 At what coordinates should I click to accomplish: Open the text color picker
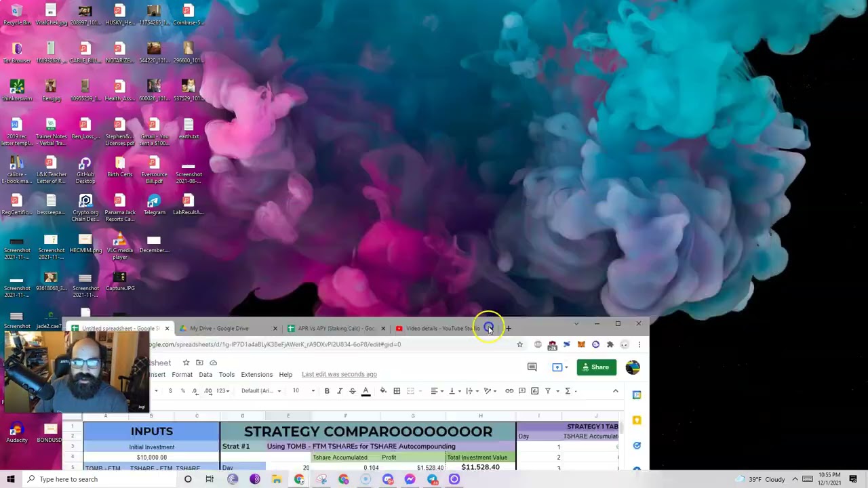point(366,390)
